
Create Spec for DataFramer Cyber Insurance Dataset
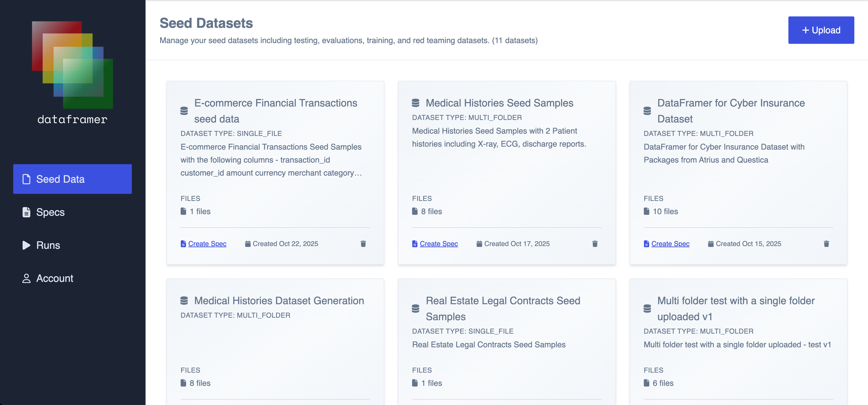pyautogui.click(x=670, y=244)
